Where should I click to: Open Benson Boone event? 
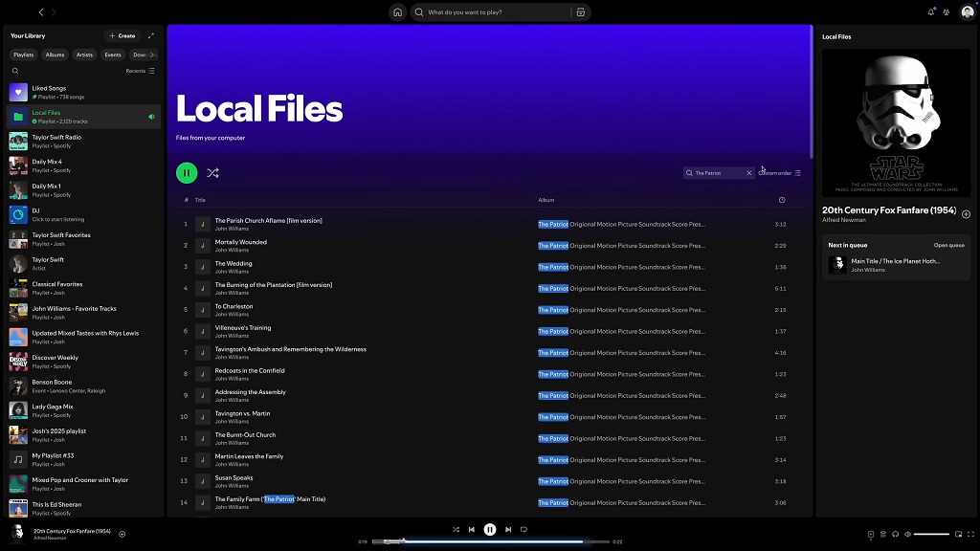pos(83,386)
